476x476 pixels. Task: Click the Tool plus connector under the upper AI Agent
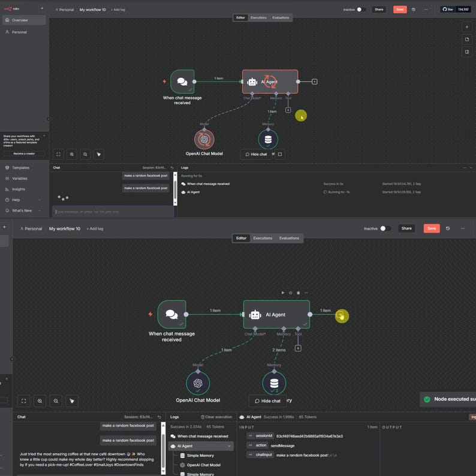(x=288, y=110)
